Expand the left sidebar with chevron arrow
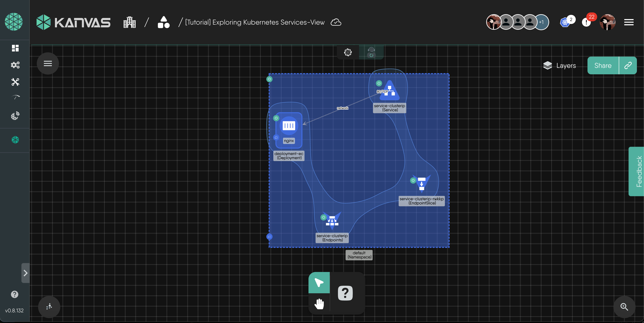Viewport: 644px width, 323px height. pos(25,273)
